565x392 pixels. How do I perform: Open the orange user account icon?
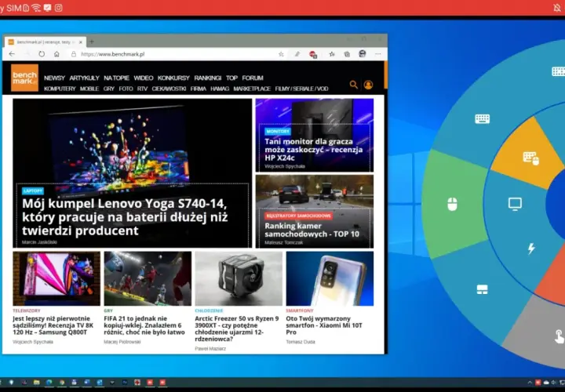(368, 85)
